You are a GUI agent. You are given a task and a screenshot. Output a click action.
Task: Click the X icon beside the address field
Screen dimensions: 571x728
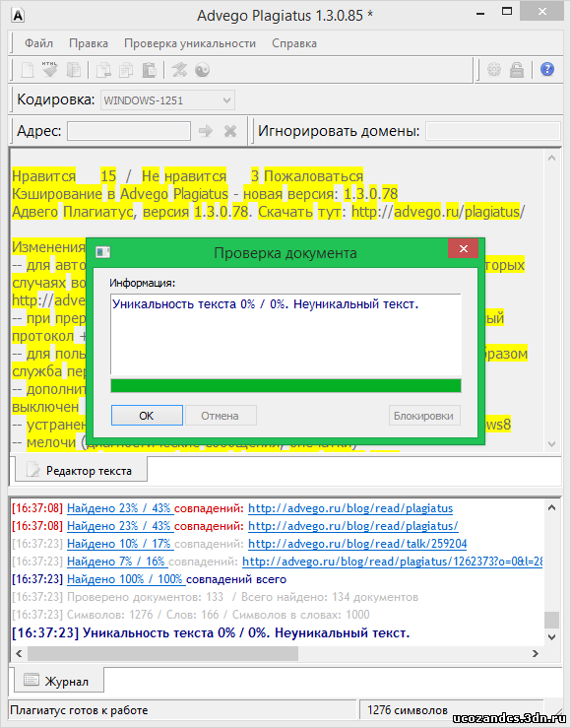[230, 131]
